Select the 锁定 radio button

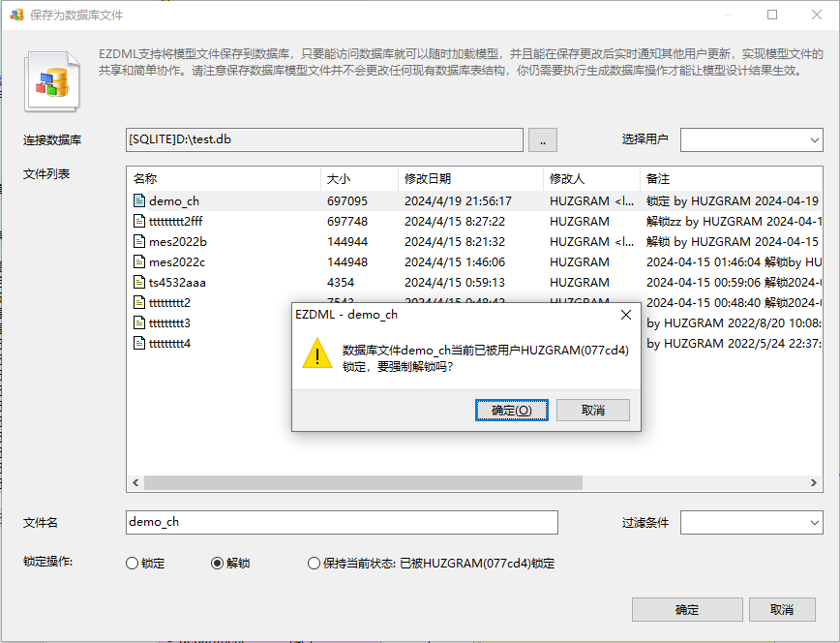click(x=132, y=563)
